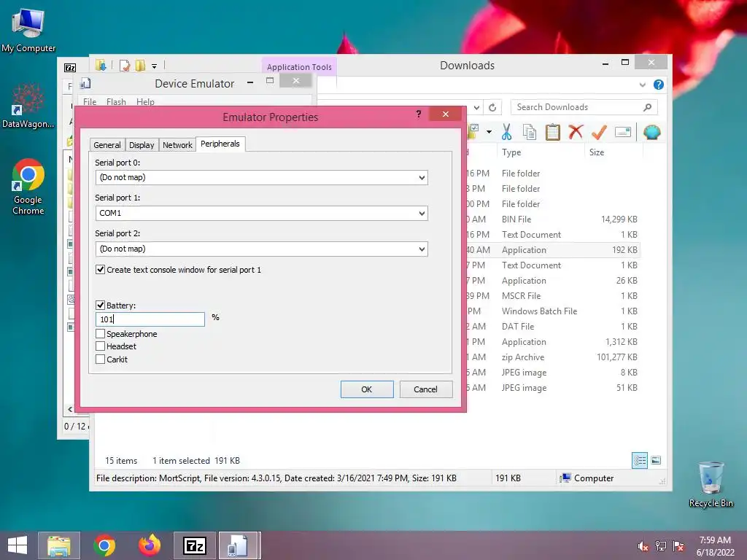Click the blue Help icon in Downloads window
747x560 pixels.
(659, 85)
